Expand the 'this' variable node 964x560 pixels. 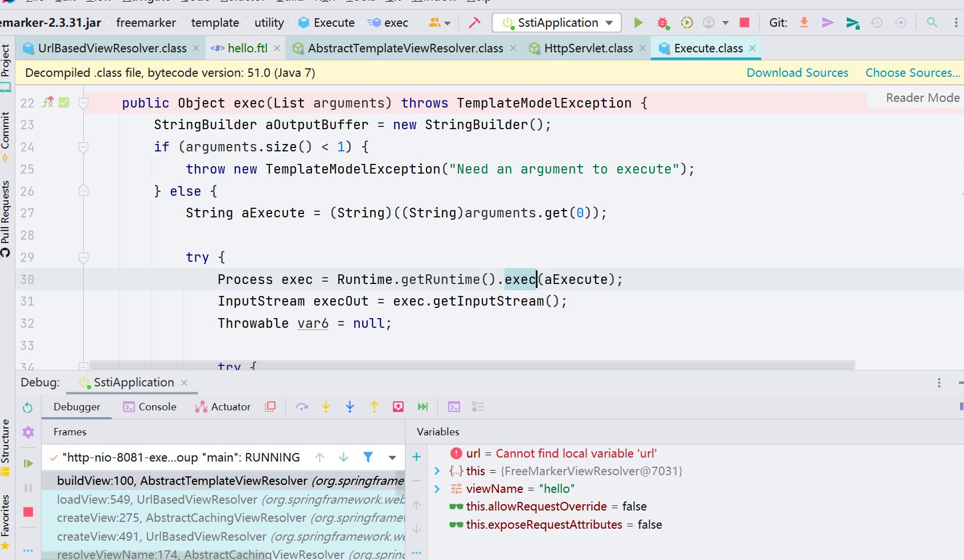[437, 471]
